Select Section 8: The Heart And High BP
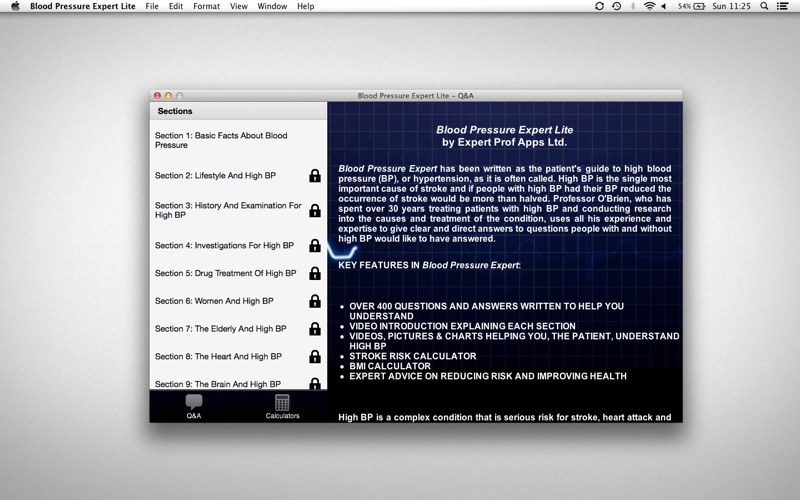This screenshot has width=800, height=500. point(238,357)
